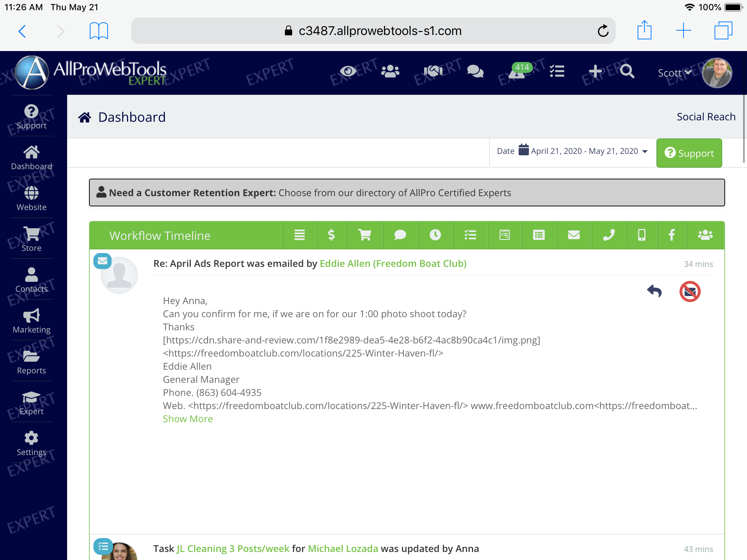This screenshot has height=560, width=747.
Task: Filter timeline by notes form icon
Action: tap(504, 235)
